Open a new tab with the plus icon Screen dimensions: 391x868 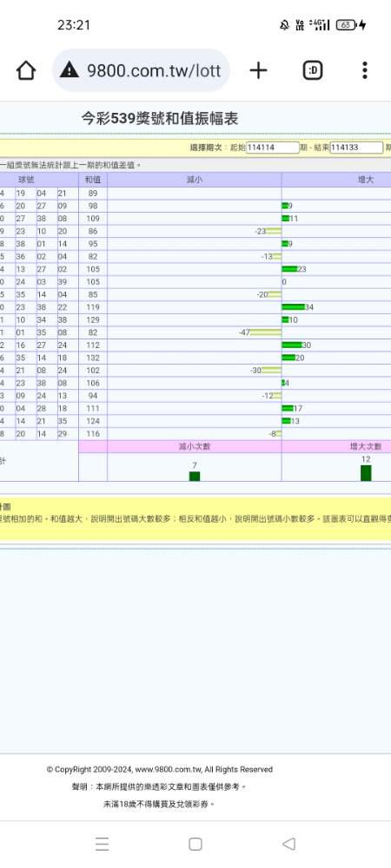(258, 70)
